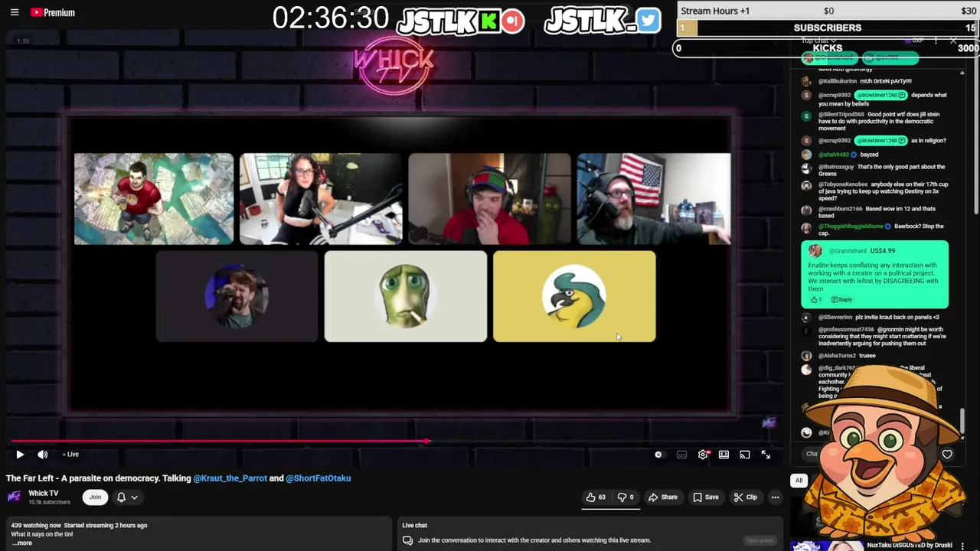The width and height of the screenshot is (980, 551).
Task: Click the chat scrollbar up arrow
Action: tap(962, 72)
